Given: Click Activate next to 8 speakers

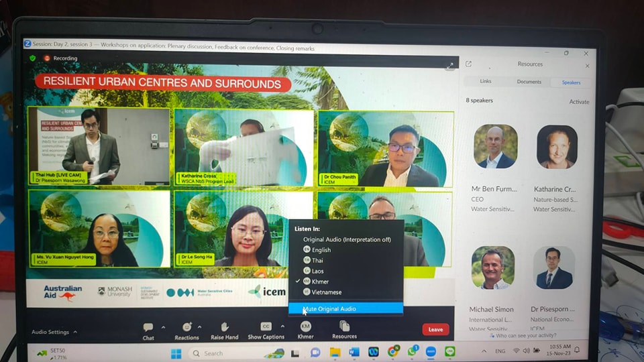Looking at the screenshot, I should coord(579,102).
